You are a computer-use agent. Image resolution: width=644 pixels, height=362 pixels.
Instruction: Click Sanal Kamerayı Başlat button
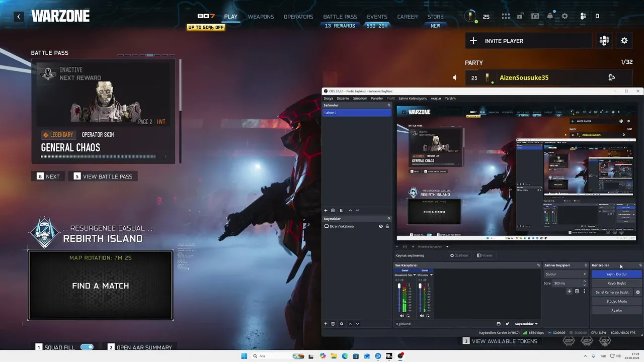click(x=612, y=292)
